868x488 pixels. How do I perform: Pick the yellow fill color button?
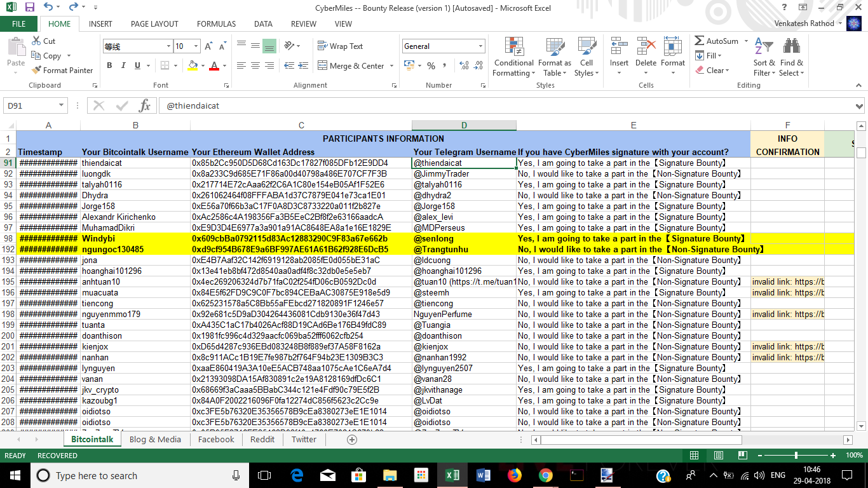click(x=193, y=65)
